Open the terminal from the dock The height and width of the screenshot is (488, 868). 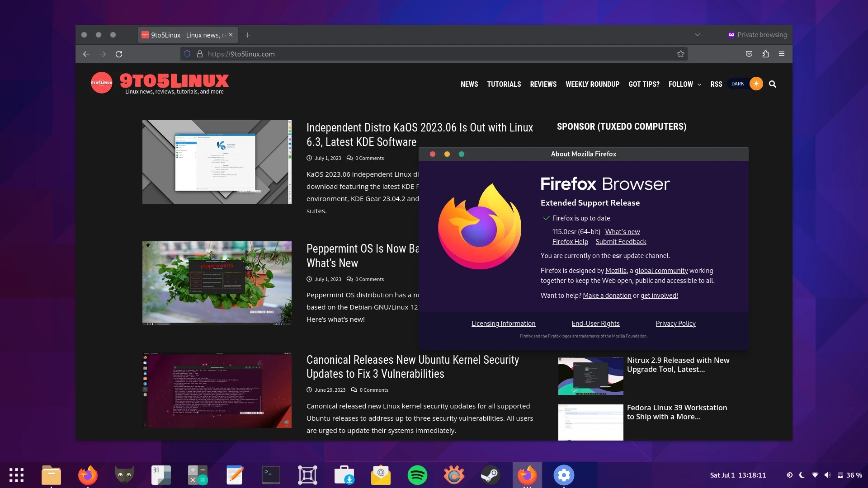coord(271,475)
